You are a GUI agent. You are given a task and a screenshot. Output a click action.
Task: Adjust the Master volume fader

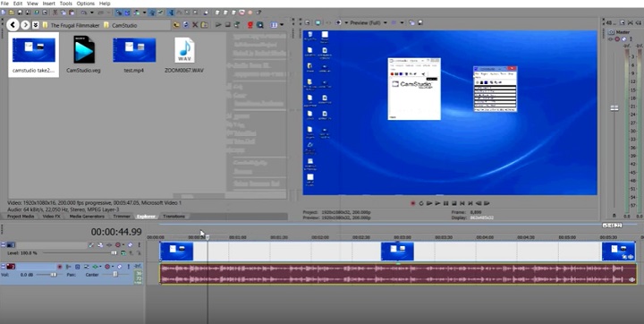click(x=614, y=108)
